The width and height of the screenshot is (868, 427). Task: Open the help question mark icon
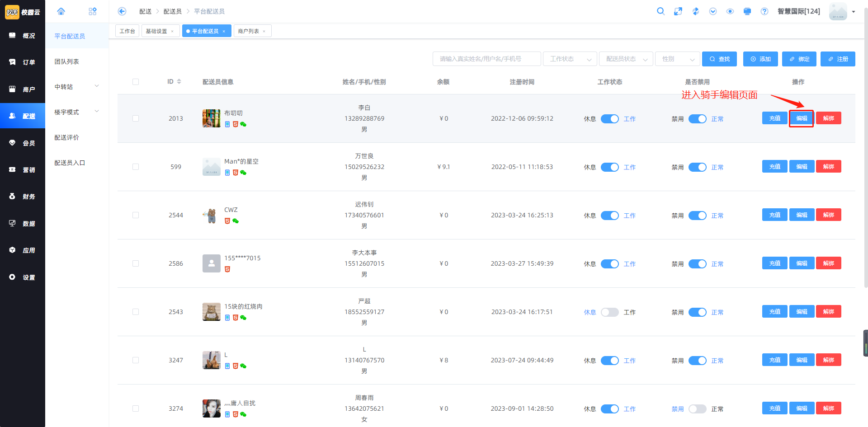pyautogui.click(x=764, y=11)
